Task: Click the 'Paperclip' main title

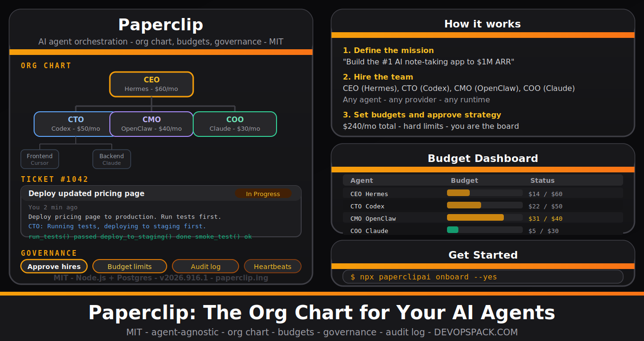Action: pos(161,25)
